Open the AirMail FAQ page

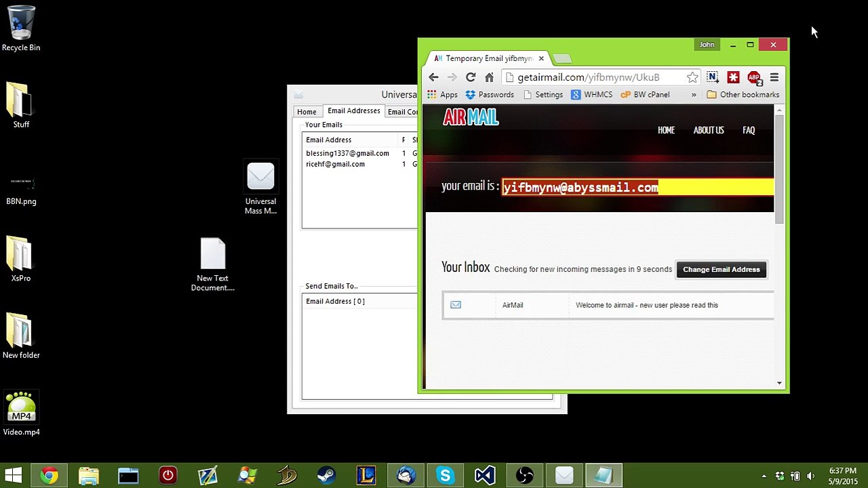[x=749, y=130]
